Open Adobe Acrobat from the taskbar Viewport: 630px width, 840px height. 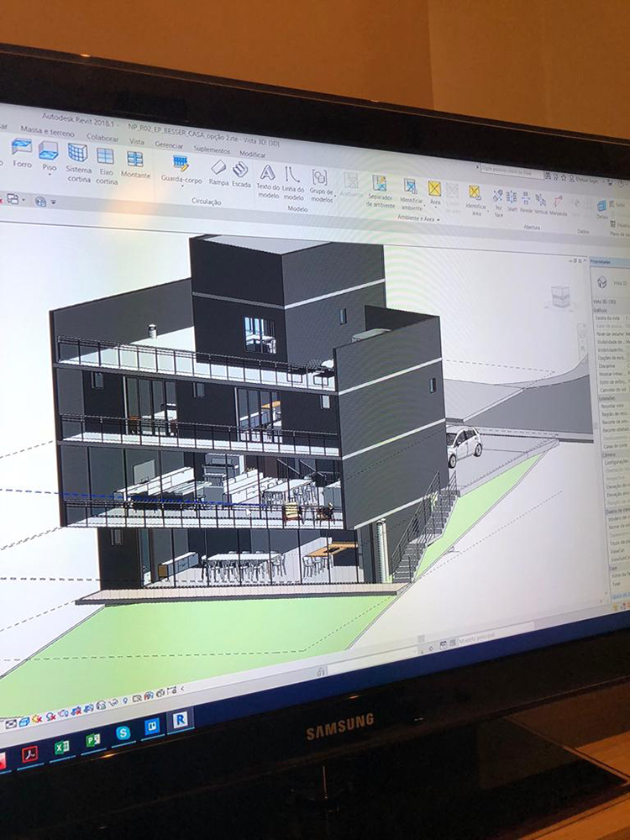click(x=29, y=754)
